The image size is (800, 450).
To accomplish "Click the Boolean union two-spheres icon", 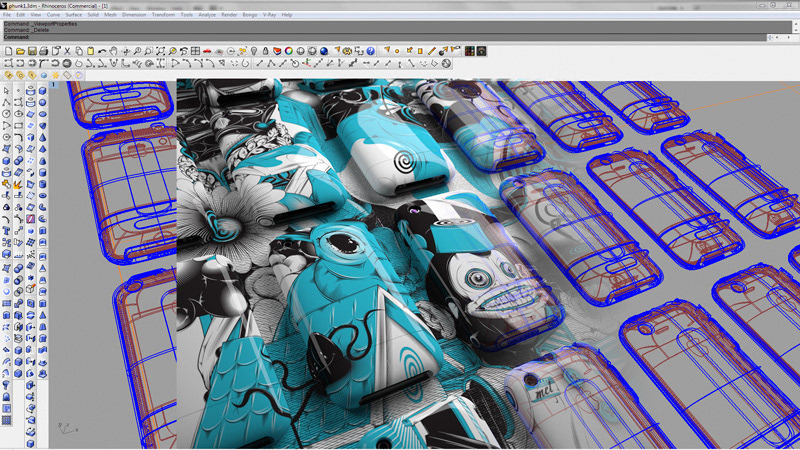I will tap(18, 161).
